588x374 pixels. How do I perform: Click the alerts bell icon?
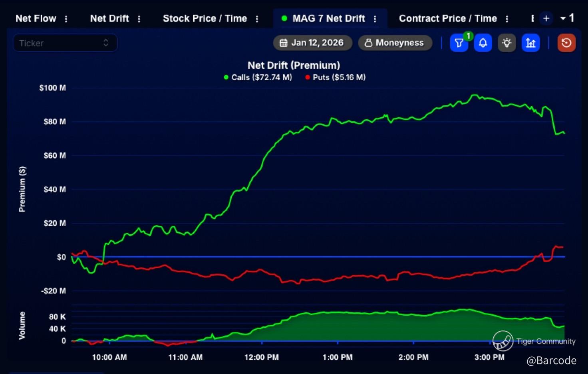pos(483,43)
